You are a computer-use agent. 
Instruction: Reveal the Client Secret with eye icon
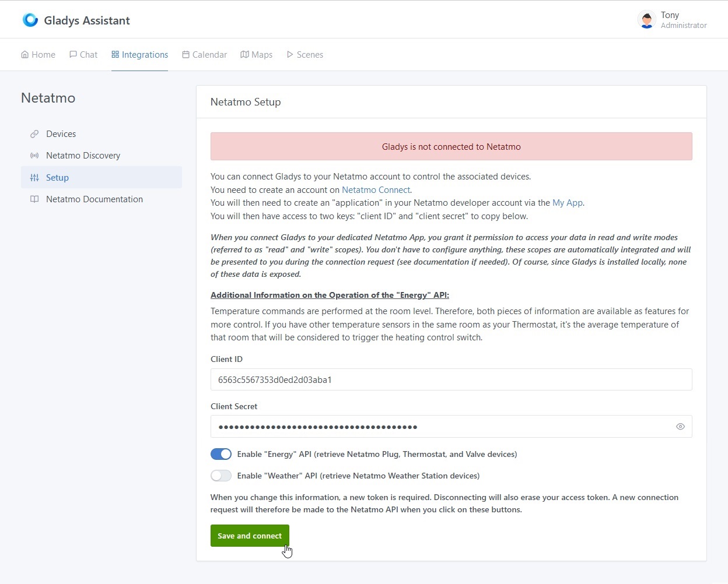680,427
